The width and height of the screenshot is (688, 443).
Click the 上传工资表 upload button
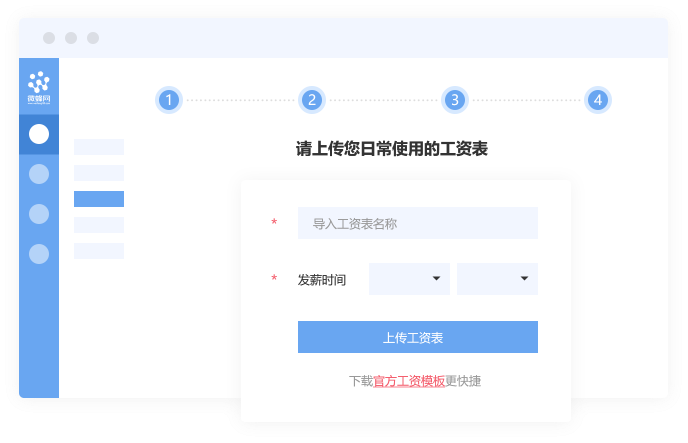point(418,337)
